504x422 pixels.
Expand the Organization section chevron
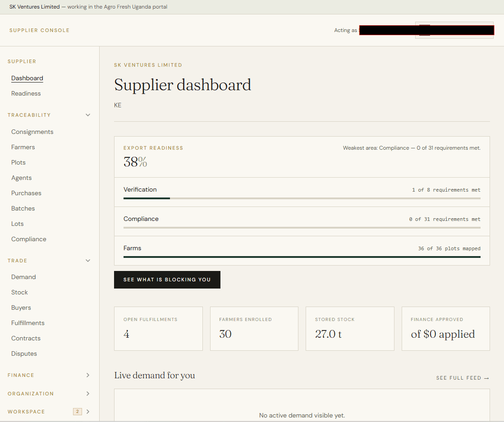pyautogui.click(x=88, y=394)
